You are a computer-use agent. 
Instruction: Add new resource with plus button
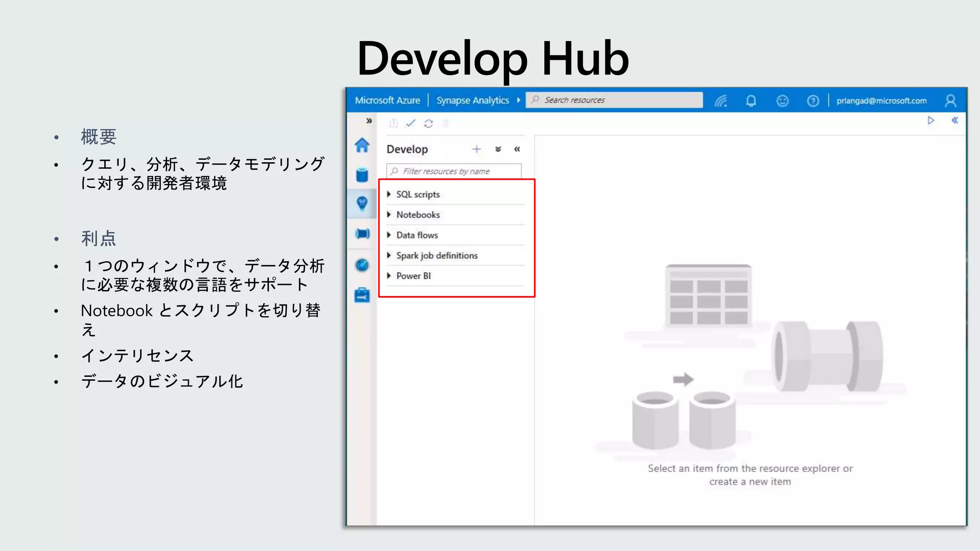(476, 149)
